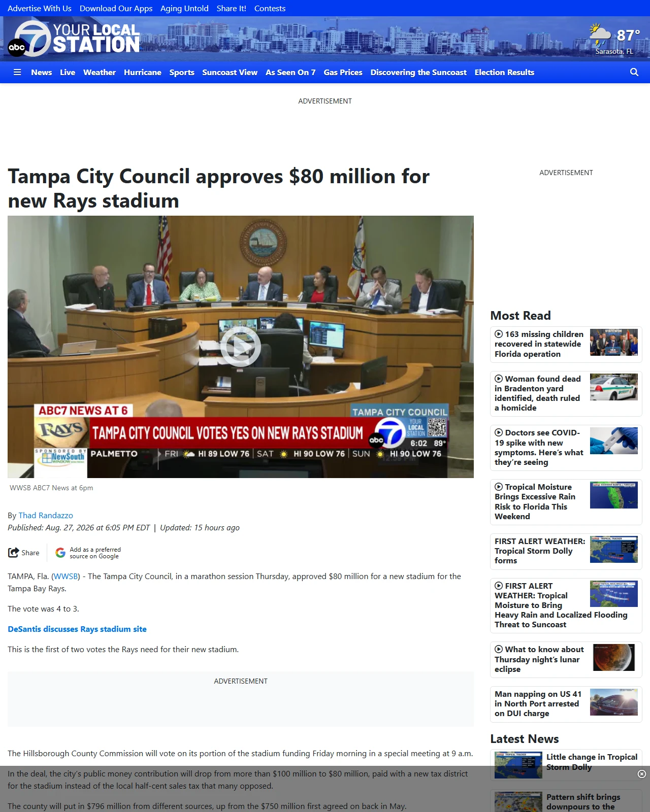Click Little change in Dolly thumbnail
This screenshot has width=650, height=812.
(x=518, y=765)
